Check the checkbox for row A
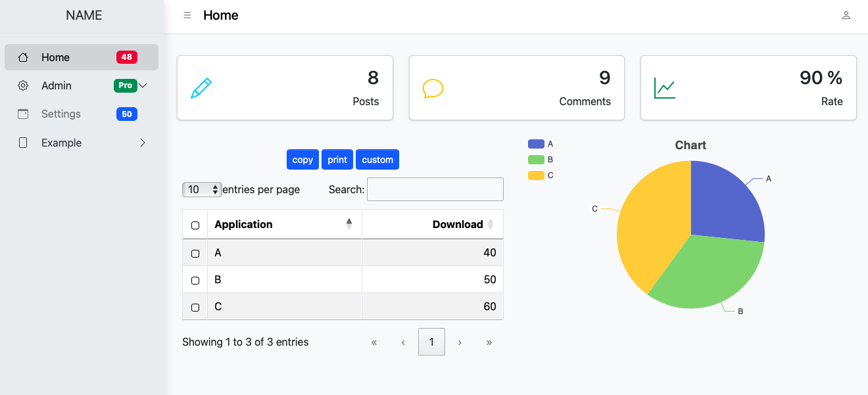Screen dimensions: 868x395 (195, 253)
